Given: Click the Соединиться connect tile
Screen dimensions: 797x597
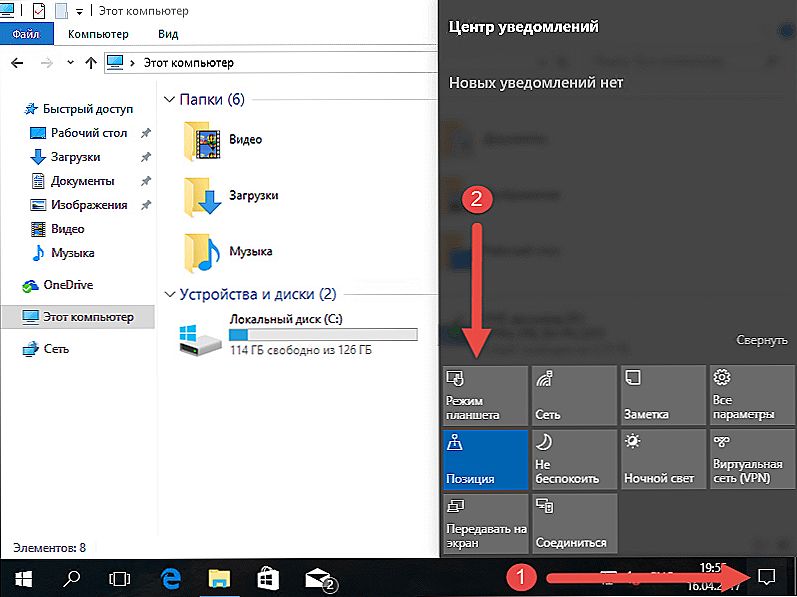Looking at the screenshot, I should pos(574,523).
